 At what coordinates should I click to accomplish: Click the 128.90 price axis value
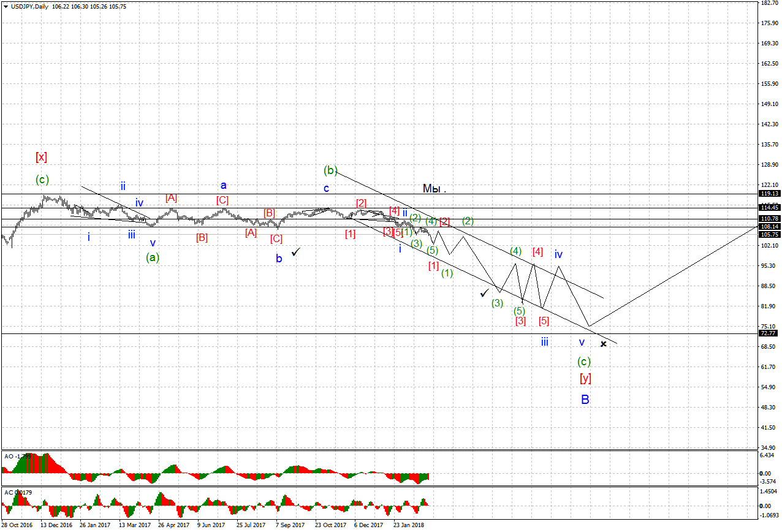click(x=769, y=164)
